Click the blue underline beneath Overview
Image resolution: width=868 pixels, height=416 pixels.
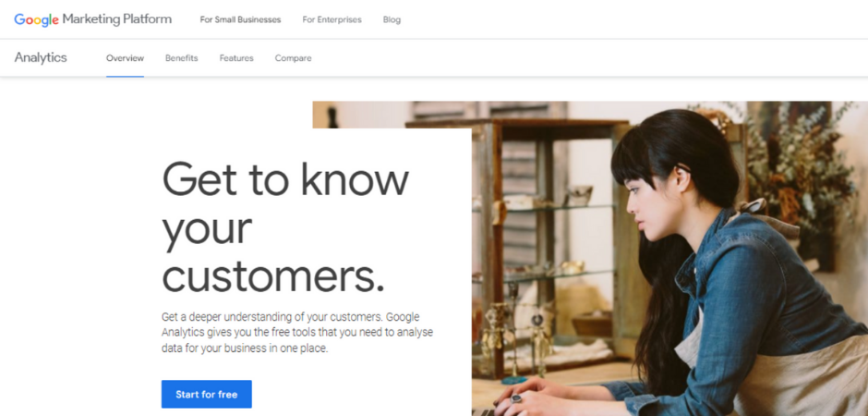coord(125,76)
